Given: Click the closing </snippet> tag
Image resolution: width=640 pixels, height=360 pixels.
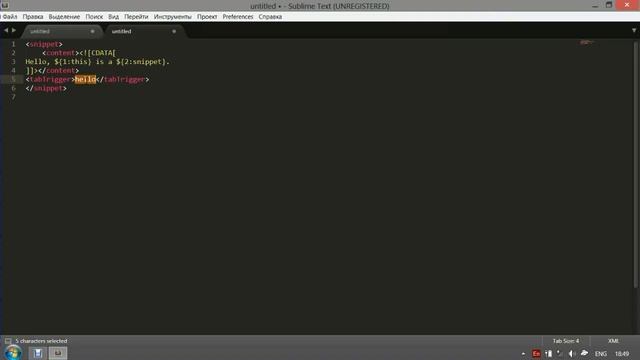Looking at the screenshot, I should (x=46, y=88).
